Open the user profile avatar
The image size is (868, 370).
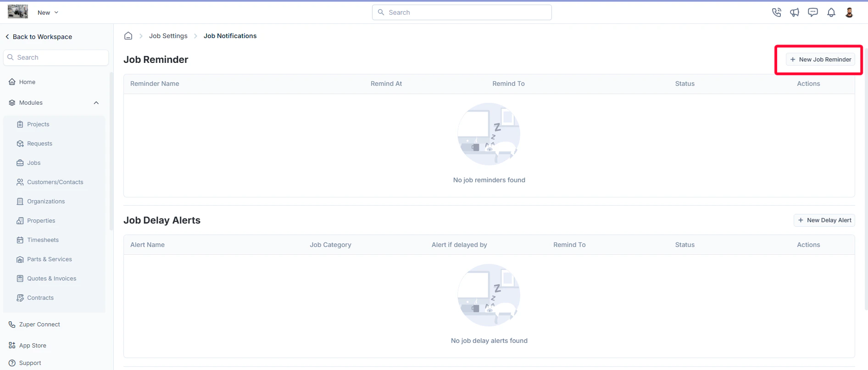pos(849,12)
